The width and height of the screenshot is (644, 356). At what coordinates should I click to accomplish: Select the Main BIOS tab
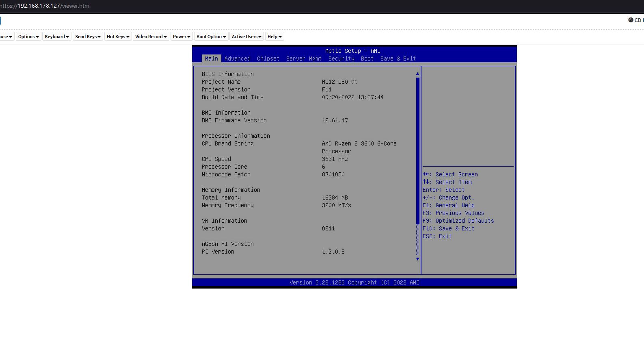[212, 59]
